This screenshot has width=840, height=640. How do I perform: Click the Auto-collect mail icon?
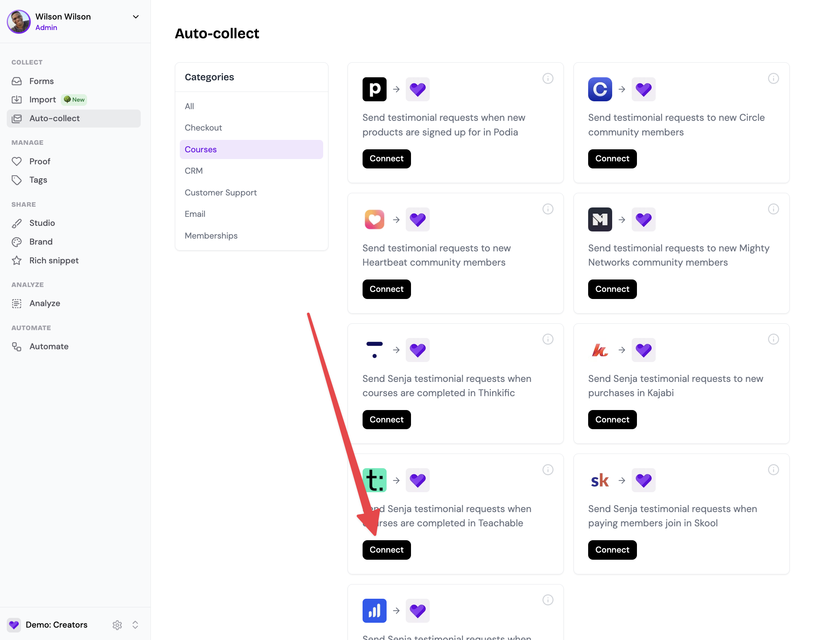point(17,119)
